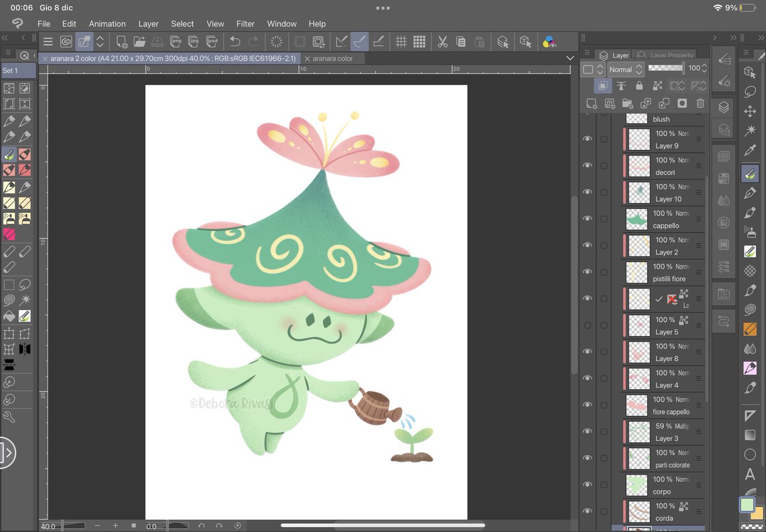Pick the Eyedropper tool
766x532 pixels.
tap(750, 151)
